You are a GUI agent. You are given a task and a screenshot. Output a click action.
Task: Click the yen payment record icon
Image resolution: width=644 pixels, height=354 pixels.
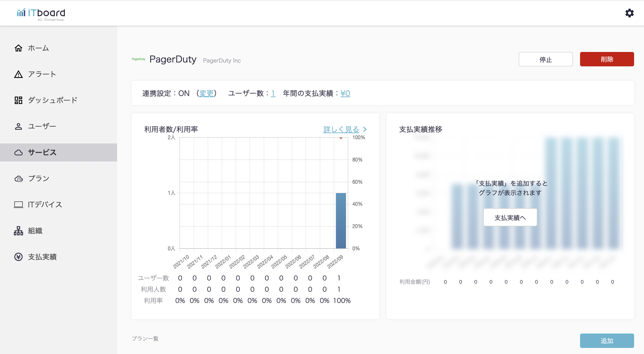18,257
